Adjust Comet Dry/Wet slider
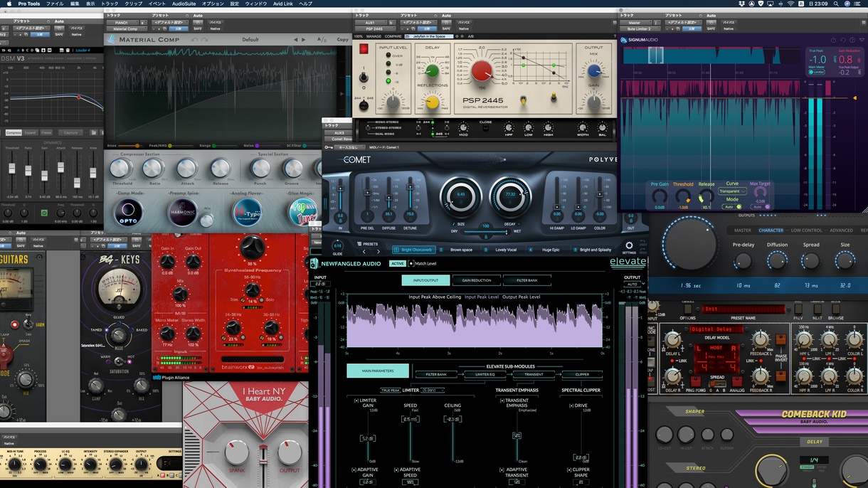868x488 pixels. (485, 231)
